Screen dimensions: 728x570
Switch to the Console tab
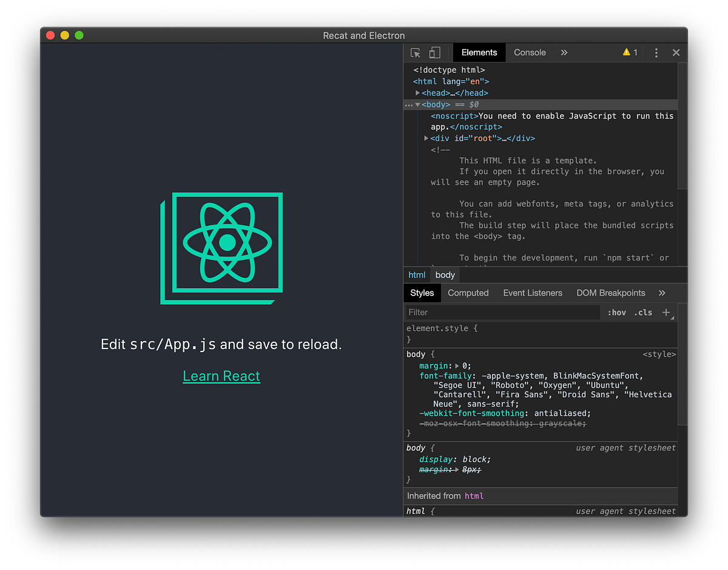530,52
